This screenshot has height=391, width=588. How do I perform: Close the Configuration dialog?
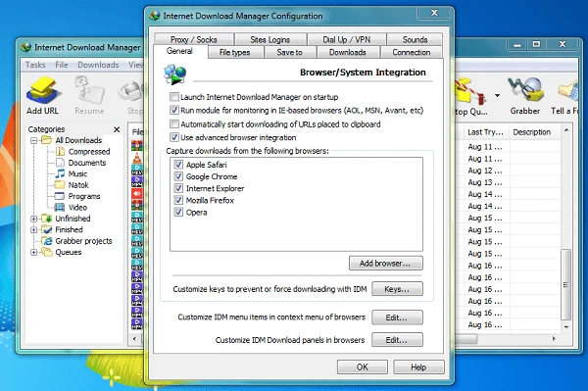point(434,13)
